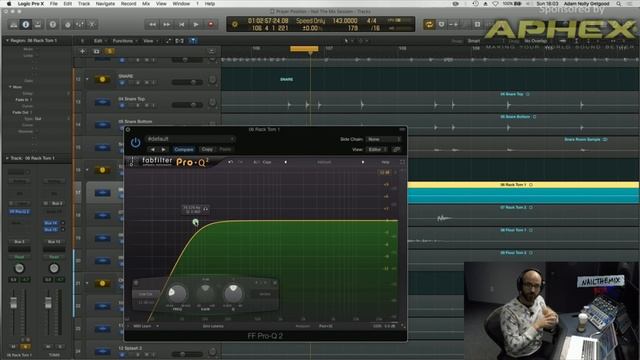Open the tracks area Functions dropdown
Image resolution: width=640 pixels, height=360 pixels.
click(x=124, y=41)
